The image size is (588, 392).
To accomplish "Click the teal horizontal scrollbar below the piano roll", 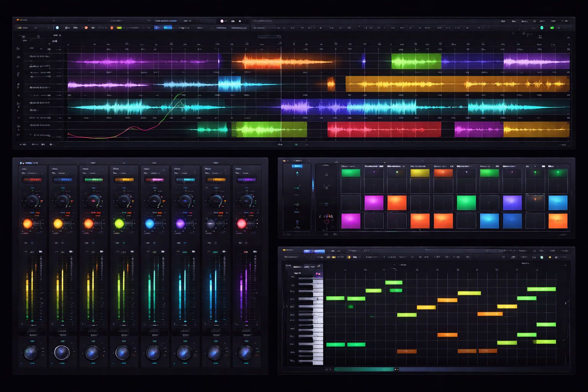I will [x=364, y=369].
